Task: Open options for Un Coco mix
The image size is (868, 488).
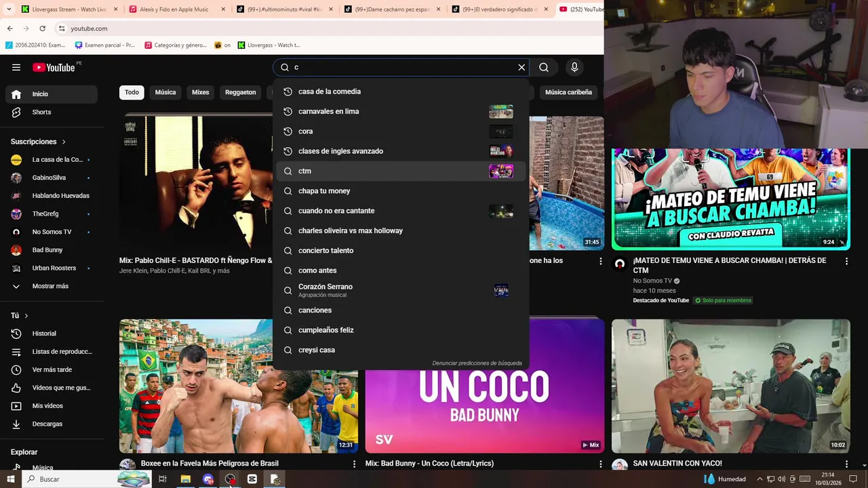Action: tap(600, 464)
